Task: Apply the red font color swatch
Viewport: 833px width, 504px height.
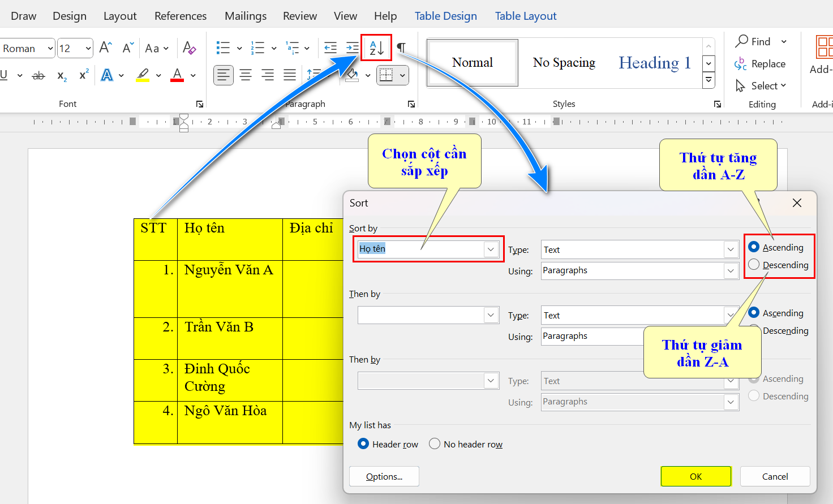Action: pos(177,75)
